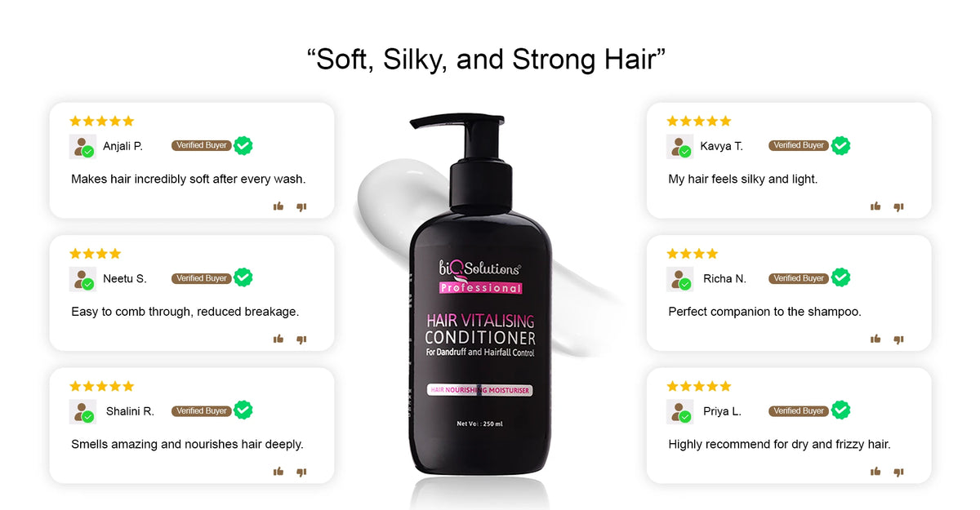The image size is (980, 510).
Task: Click the Hair Vitalising Conditioner bottle image
Action: [480, 302]
